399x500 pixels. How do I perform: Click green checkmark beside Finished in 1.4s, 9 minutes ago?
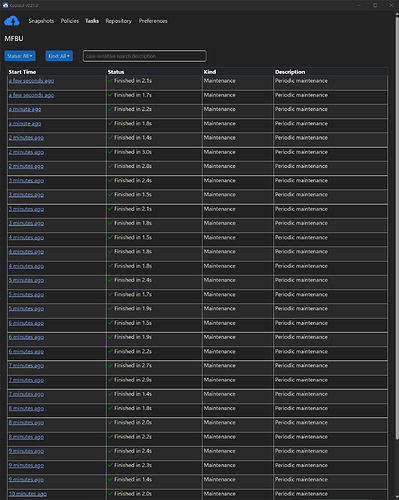point(110,479)
